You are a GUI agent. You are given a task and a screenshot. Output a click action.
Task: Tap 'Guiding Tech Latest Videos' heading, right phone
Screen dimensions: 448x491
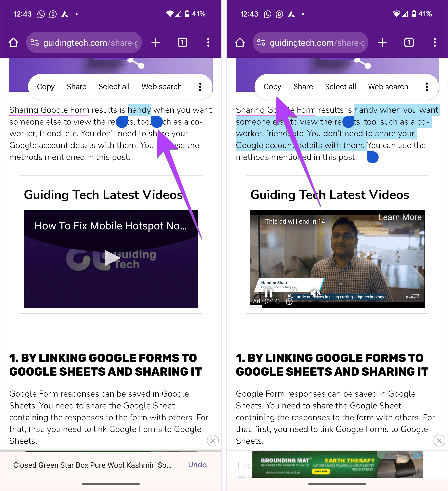(x=330, y=195)
